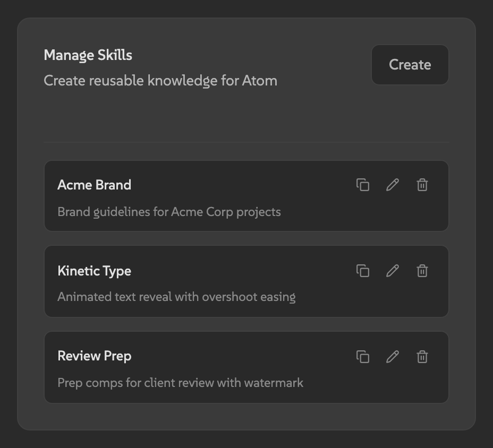Edit the Review Prep skill
Image resolution: width=493 pixels, height=448 pixels.
click(x=393, y=357)
